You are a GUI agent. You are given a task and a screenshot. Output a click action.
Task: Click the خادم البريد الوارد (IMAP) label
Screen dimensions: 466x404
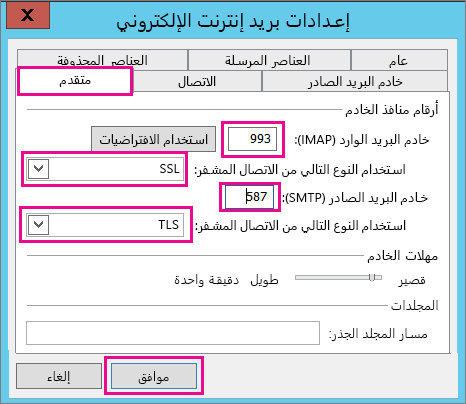click(x=362, y=140)
